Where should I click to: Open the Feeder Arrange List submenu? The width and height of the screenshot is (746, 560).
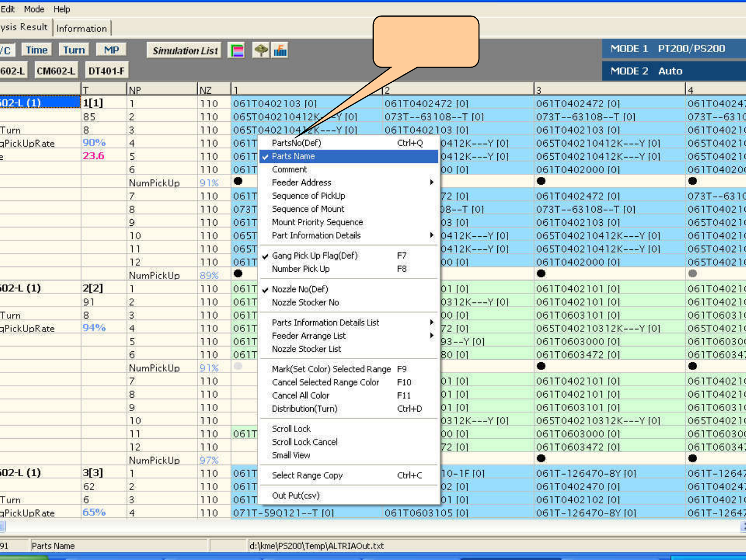tap(309, 336)
